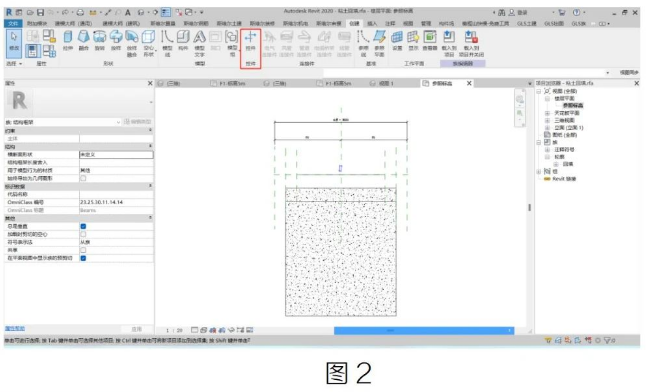Click the 属性帮助 link

coord(15,329)
